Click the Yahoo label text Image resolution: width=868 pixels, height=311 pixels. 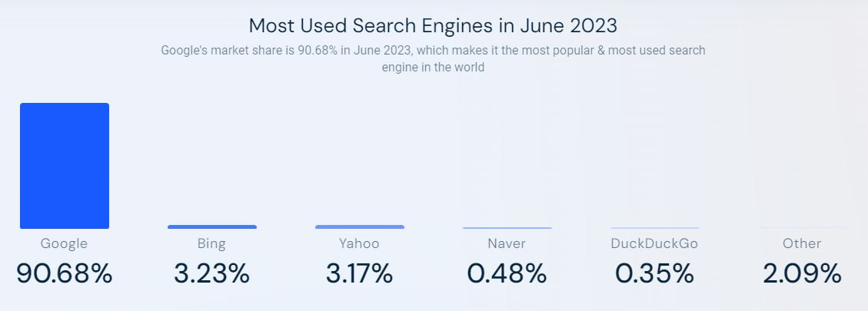pos(359,243)
